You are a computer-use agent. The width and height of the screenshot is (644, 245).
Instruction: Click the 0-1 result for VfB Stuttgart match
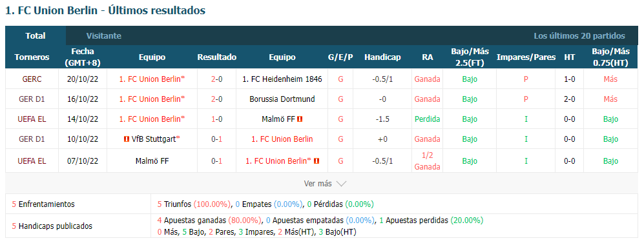click(217, 139)
